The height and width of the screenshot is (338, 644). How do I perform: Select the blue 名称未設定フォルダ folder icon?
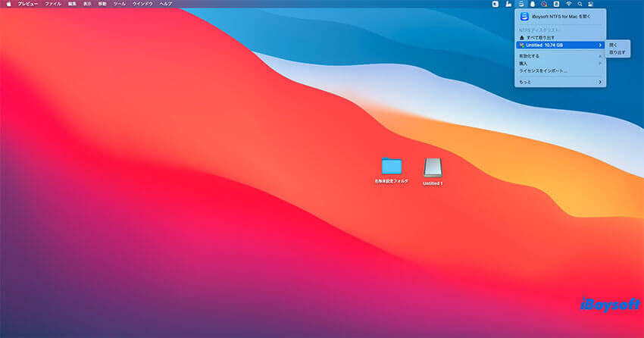(x=391, y=166)
